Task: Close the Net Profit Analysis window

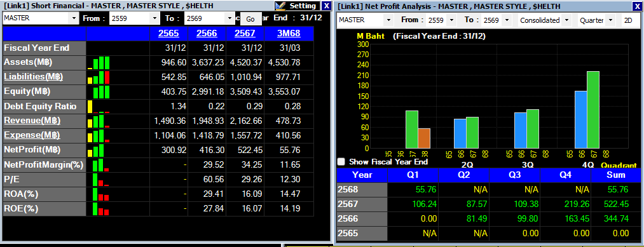Action: pos(636,6)
